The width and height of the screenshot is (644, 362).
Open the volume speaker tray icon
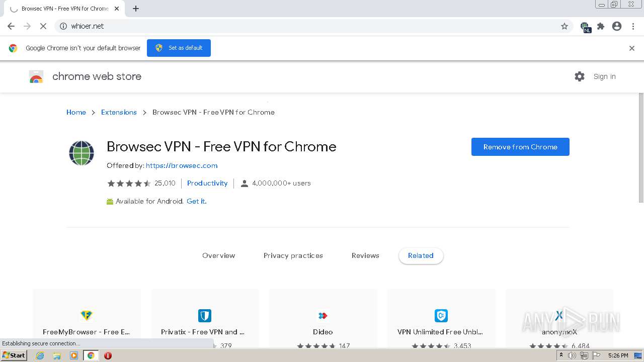point(572,355)
